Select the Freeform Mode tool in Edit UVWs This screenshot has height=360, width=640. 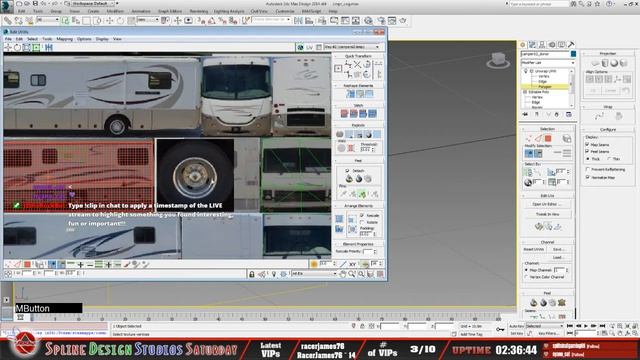click(x=36, y=47)
